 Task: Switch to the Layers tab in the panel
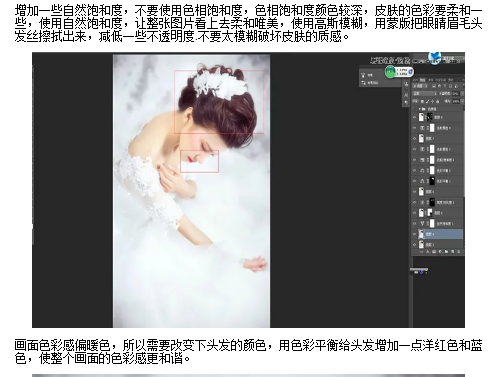pos(422,80)
